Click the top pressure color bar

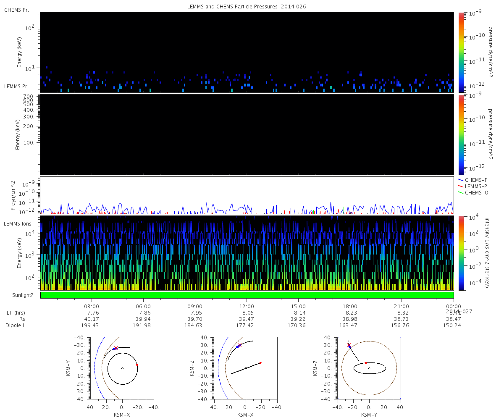click(460, 52)
